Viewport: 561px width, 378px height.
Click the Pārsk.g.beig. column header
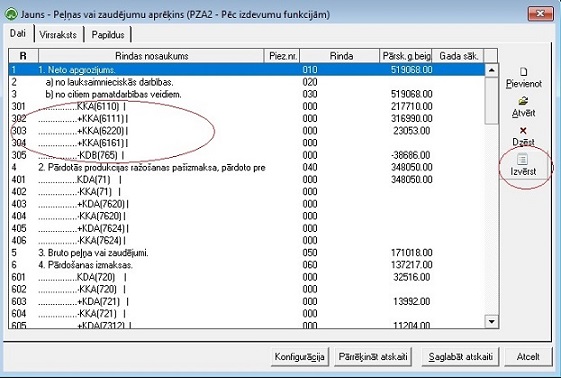click(406, 56)
